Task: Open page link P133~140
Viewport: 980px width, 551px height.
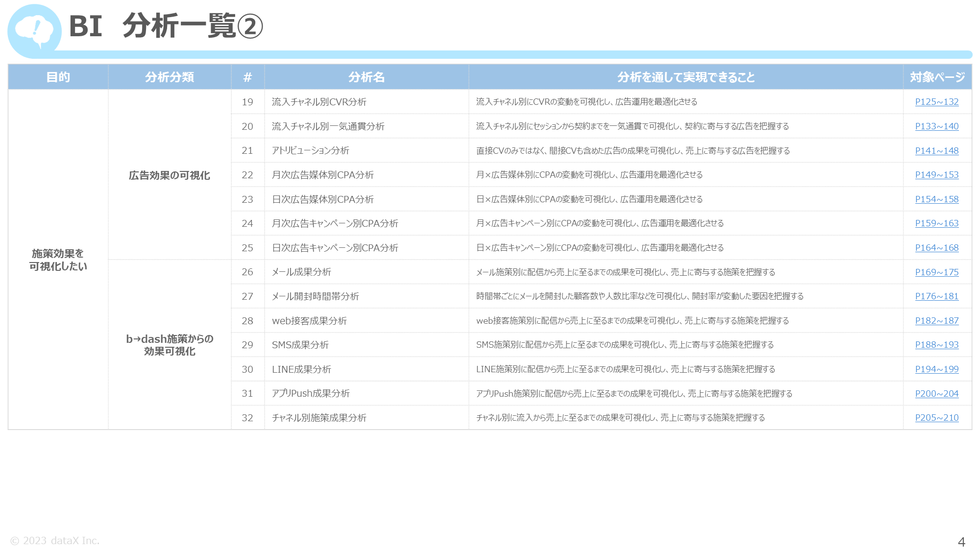Action: click(936, 126)
